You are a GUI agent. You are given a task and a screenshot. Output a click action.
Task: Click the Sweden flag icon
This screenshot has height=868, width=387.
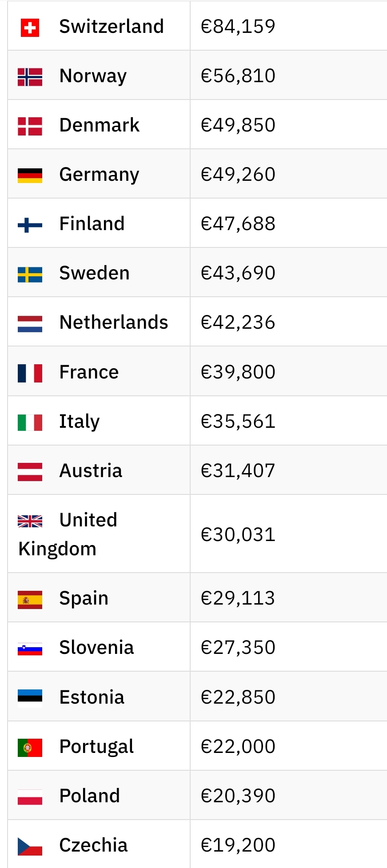click(30, 275)
